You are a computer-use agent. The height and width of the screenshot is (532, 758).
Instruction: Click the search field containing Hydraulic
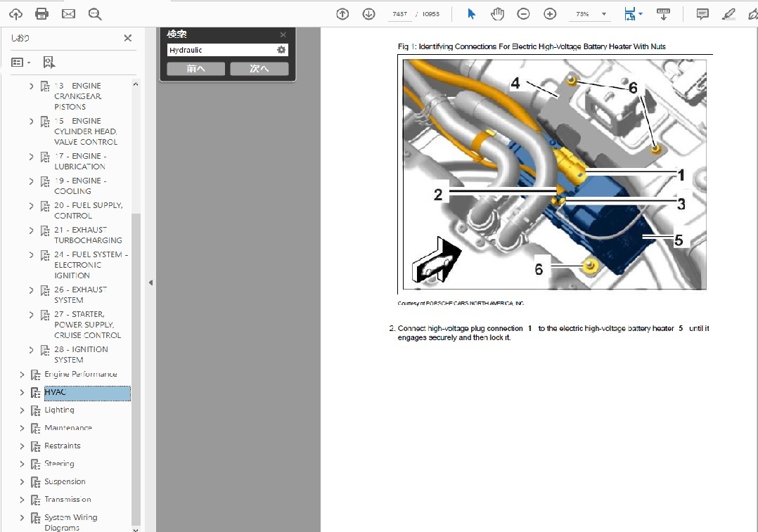221,50
